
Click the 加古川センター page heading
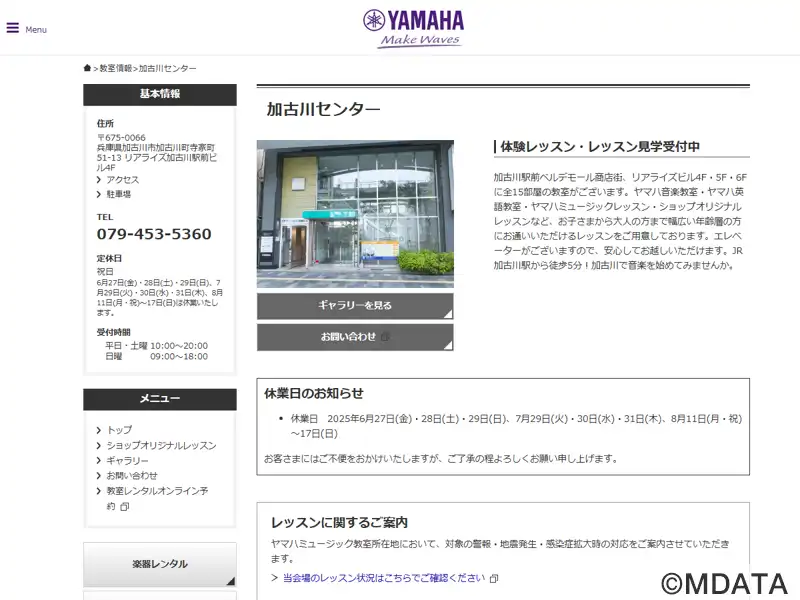point(323,109)
